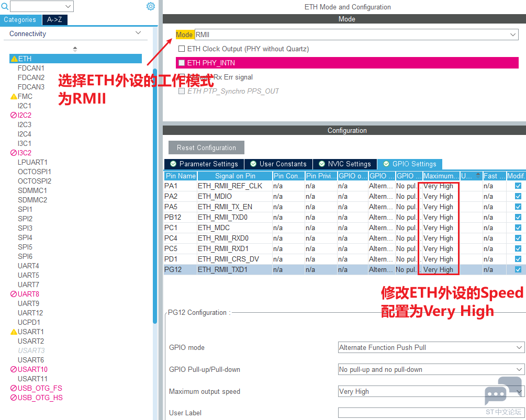The width and height of the screenshot is (526, 420).
Task: Select FDCAN1 in the peripheral list
Action: tap(31, 69)
